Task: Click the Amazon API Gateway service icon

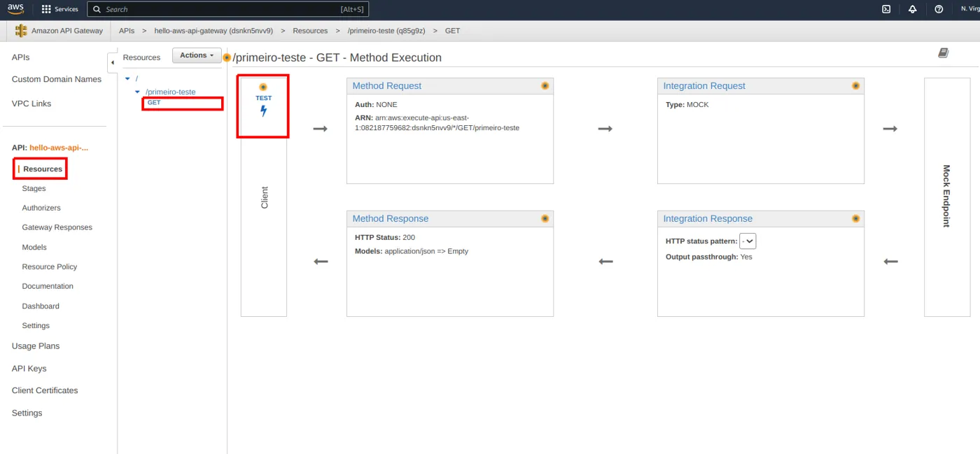Action: pyautogui.click(x=21, y=31)
